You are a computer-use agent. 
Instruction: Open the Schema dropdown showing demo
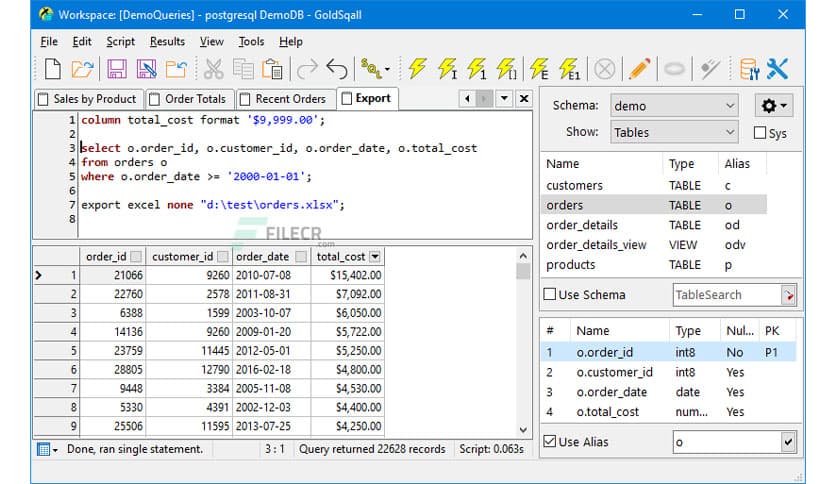point(673,106)
